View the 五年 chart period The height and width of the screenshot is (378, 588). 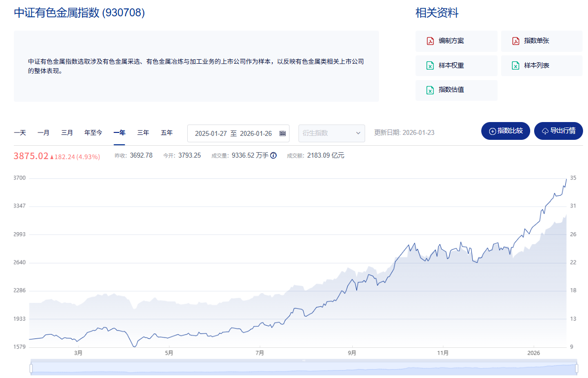coord(167,132)
